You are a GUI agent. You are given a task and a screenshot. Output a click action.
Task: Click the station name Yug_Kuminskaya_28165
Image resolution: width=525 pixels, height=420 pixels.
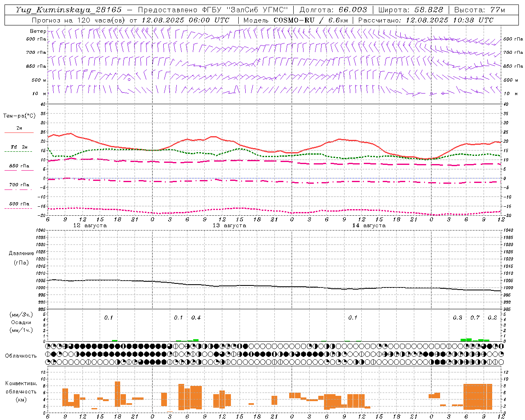(68, 10)
